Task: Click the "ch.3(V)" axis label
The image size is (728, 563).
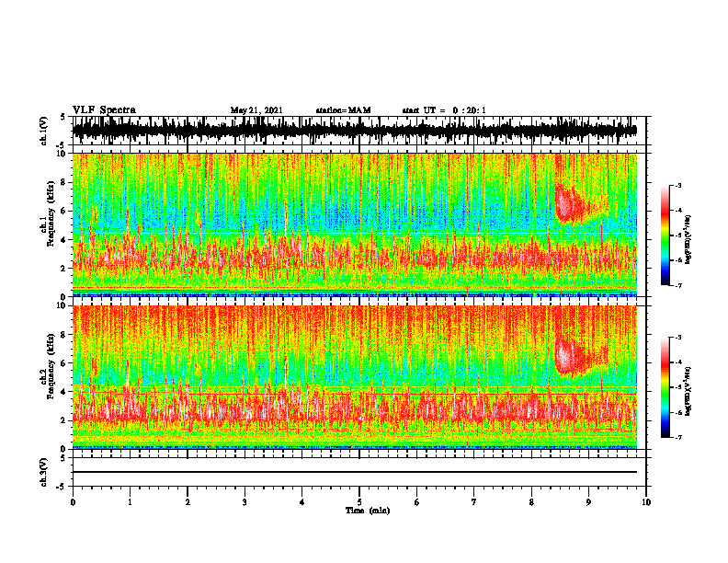Action: [44, 472]
